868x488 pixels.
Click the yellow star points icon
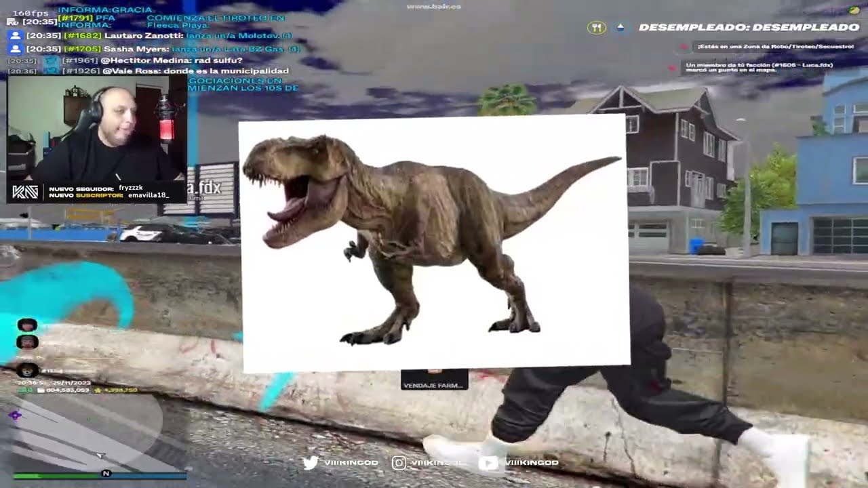(x=98, y=390)
